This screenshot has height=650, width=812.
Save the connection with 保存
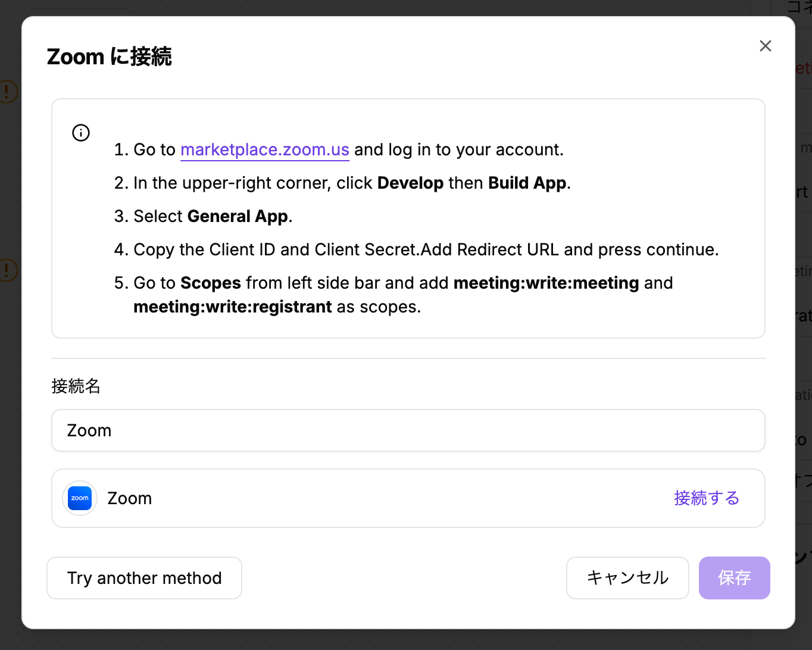(x=734, y=578)
